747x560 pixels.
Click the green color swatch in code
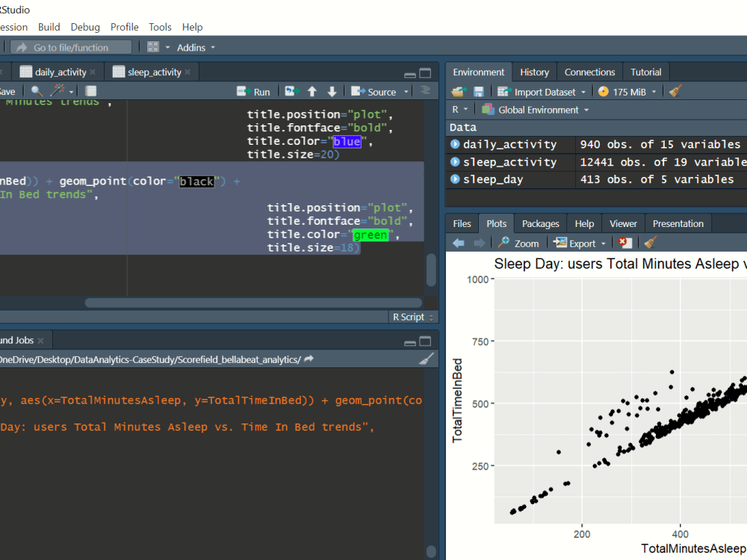371,234
